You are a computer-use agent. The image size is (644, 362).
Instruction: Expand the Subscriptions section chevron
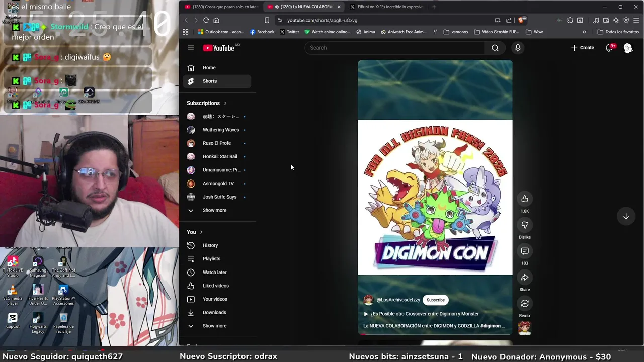pyautogui.click(x=225, y=103)
